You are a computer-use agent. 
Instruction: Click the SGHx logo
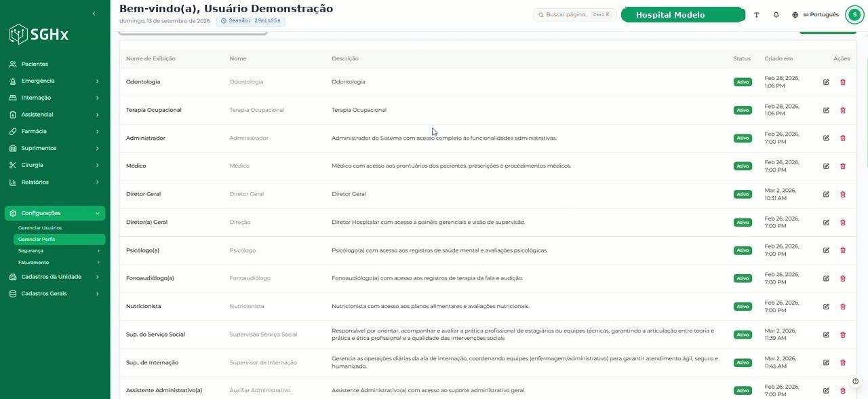(39, 34)
